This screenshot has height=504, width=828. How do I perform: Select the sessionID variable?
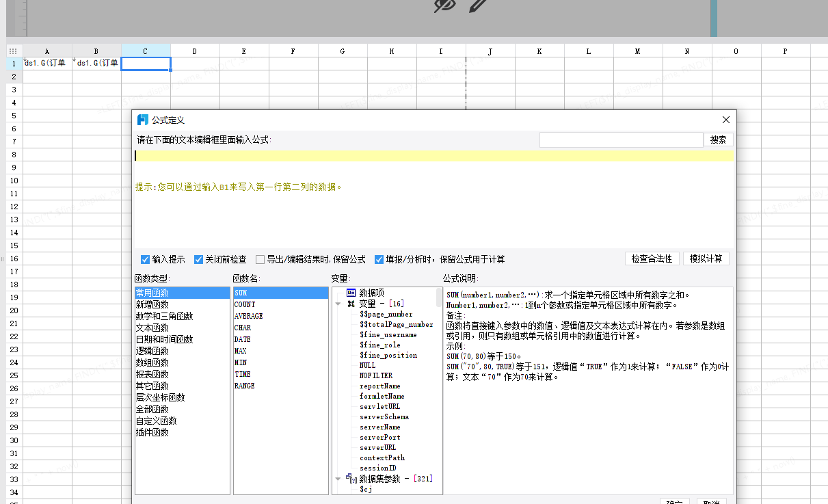378,468
